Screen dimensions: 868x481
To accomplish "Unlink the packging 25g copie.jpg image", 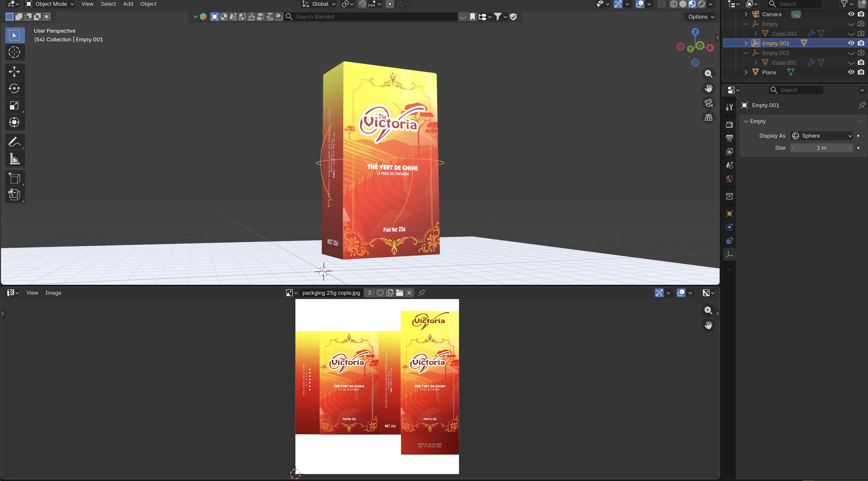I will pos(409,293).
